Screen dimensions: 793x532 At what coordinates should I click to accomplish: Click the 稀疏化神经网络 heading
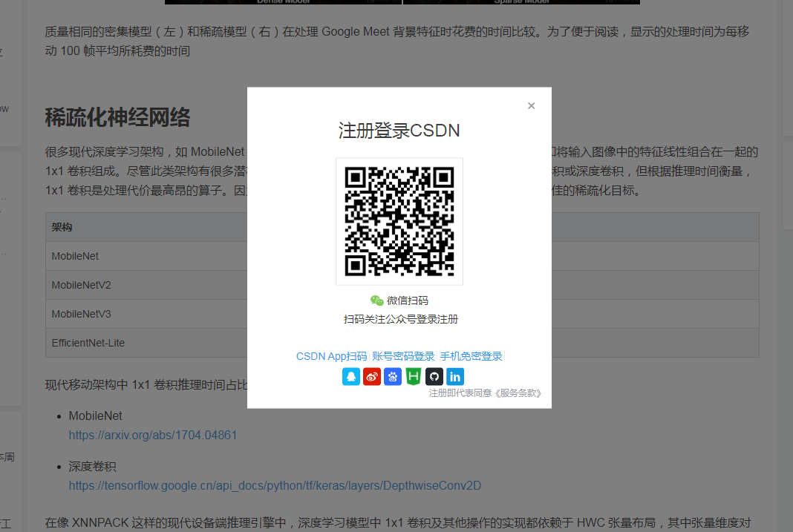tap(117, 117)
